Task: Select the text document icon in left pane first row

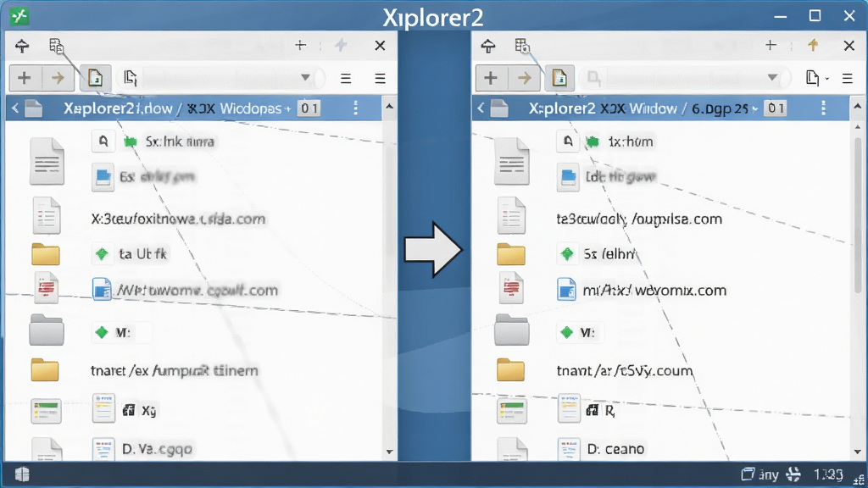Action: [47, 162]
